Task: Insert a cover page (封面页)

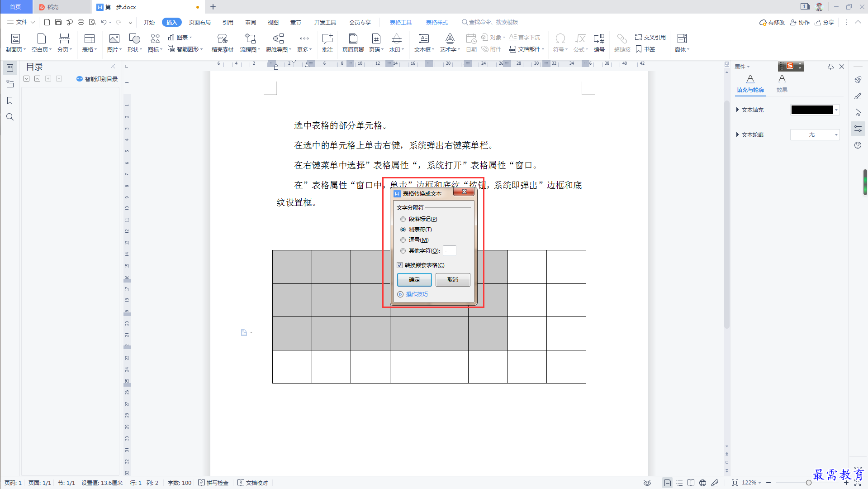Action: tap(15, 43)
